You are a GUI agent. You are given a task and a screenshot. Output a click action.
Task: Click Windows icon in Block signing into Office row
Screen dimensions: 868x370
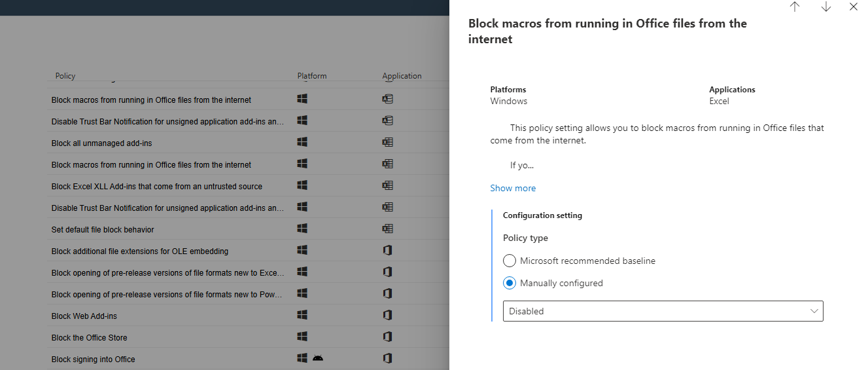coord(302,359)
